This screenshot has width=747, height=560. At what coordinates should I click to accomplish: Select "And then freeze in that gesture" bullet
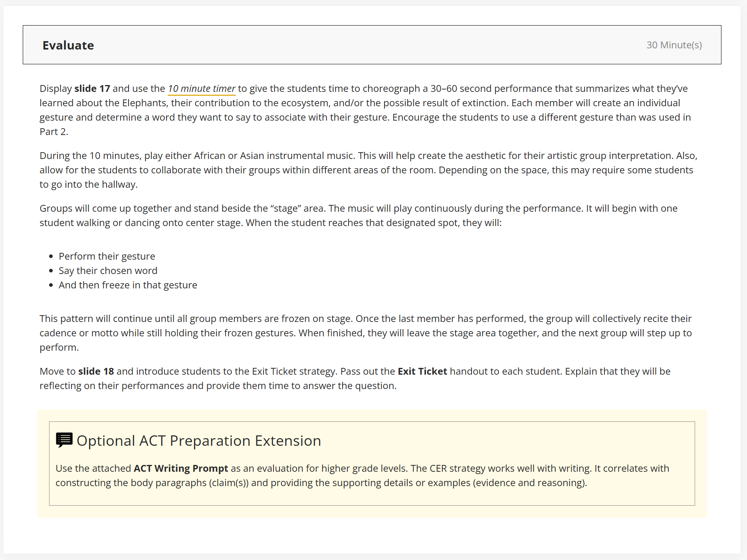tap(128, 285)
